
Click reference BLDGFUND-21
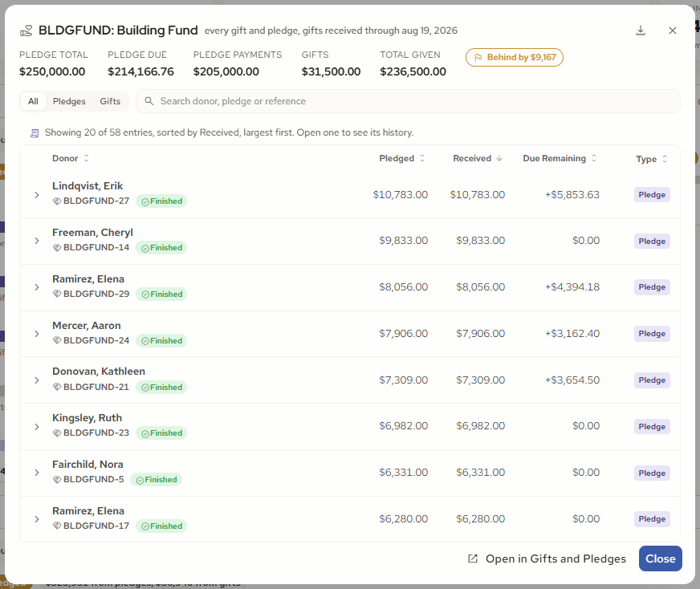tap(96, 387)
